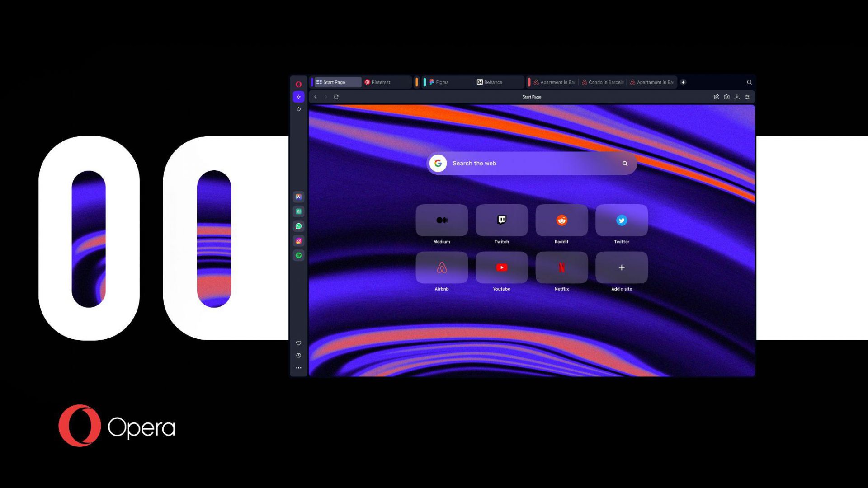
Task: Open WhatsApp in the sidebar
Action: (x=298, y=226)
